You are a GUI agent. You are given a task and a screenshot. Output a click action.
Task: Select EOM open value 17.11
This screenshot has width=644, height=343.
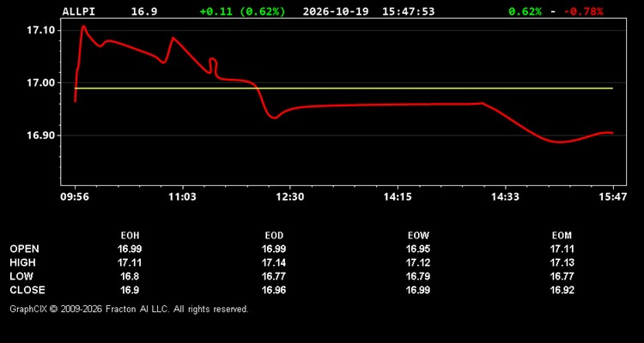pos(562,249)
